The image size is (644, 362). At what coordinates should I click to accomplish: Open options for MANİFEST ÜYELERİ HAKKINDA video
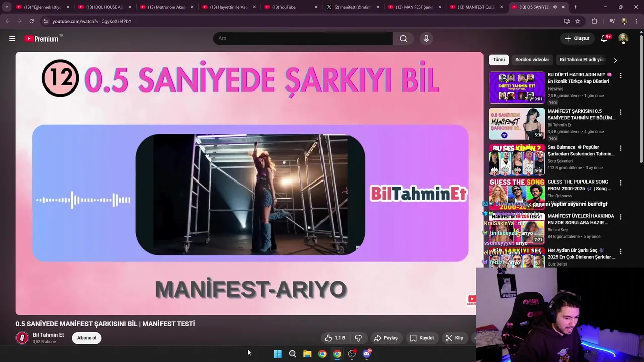[620, 217]
